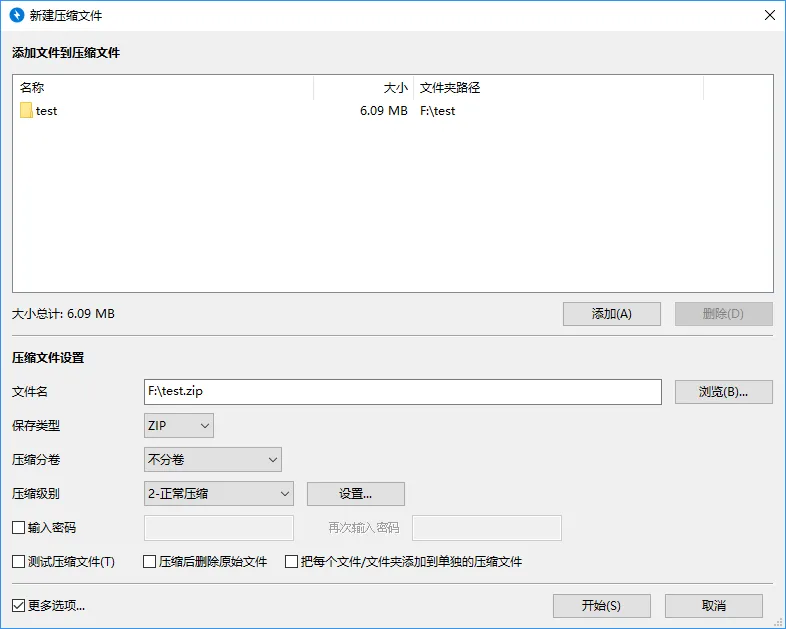Image resolution: width=786 pixels, height=629 pixels.
Task: Toggle the 测试压缩文件(T) checkbox
Action: tap(18, 562)
